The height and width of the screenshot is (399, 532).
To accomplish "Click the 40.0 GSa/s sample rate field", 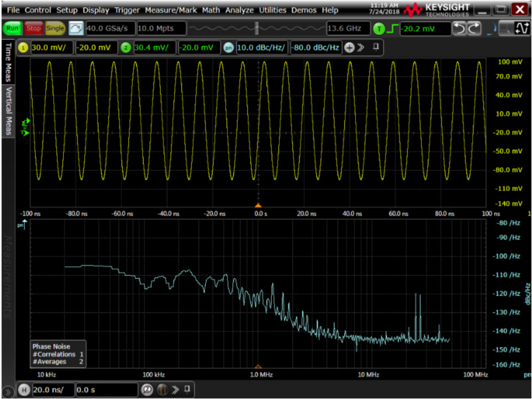I will click(x=109, y=29).
